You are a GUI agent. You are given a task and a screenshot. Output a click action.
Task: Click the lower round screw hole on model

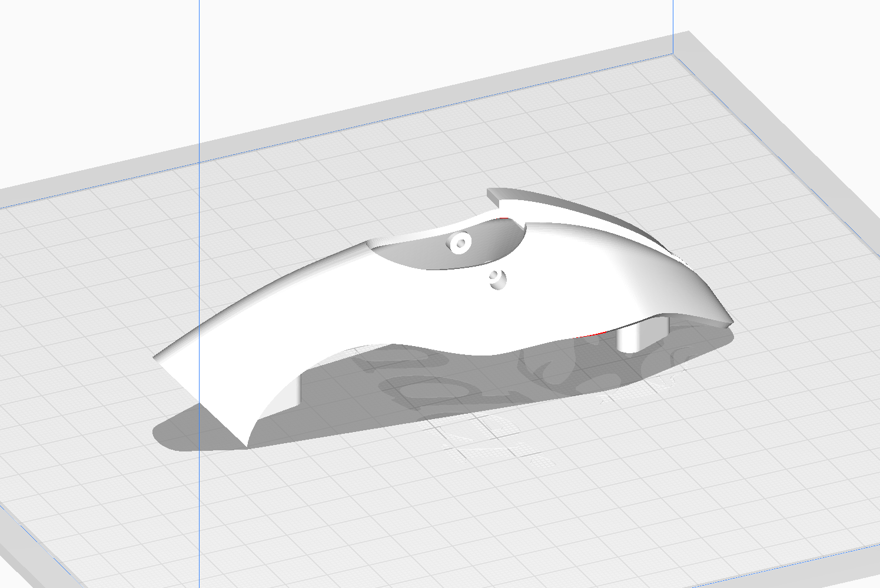498,279
